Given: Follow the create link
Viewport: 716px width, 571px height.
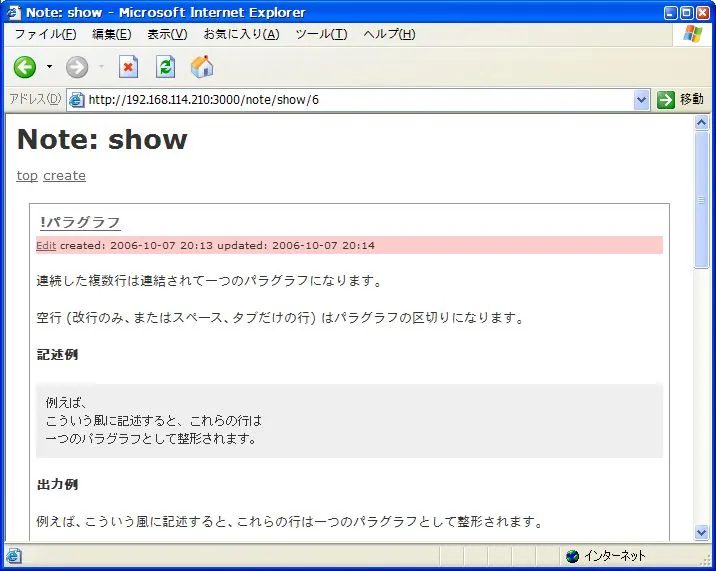Looking at the screenshot, I should [x=64, y=175].
